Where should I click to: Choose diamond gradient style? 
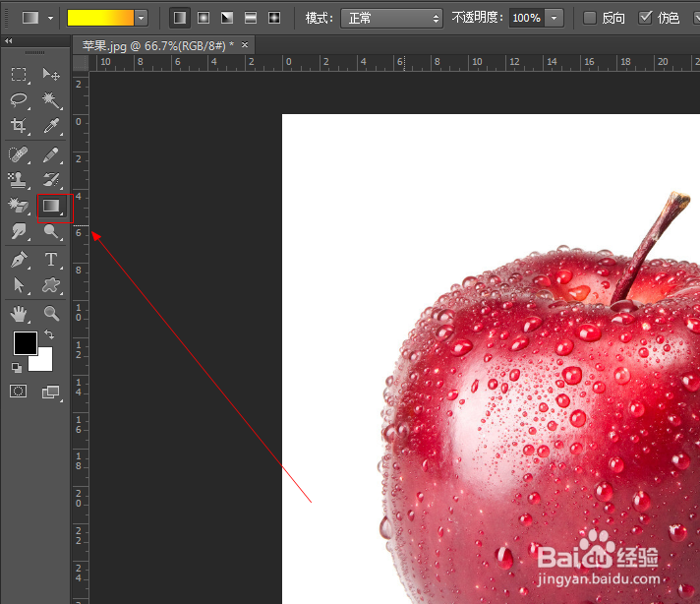pos(274,18)
